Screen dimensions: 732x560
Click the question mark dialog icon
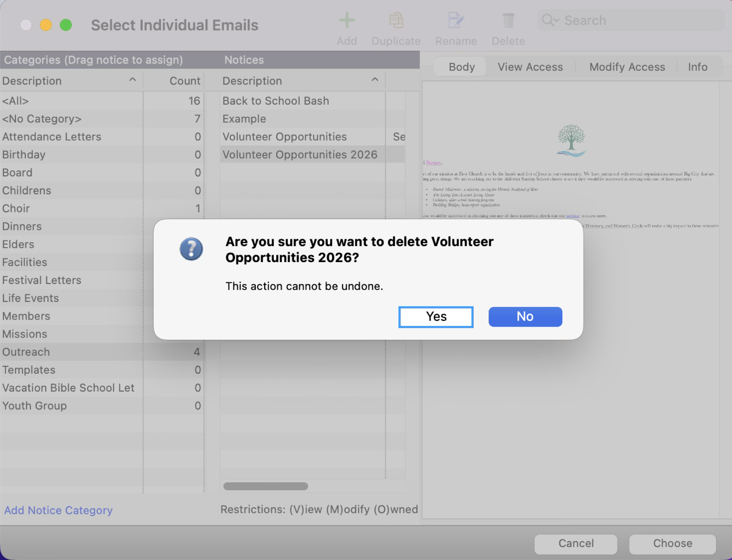191,249
